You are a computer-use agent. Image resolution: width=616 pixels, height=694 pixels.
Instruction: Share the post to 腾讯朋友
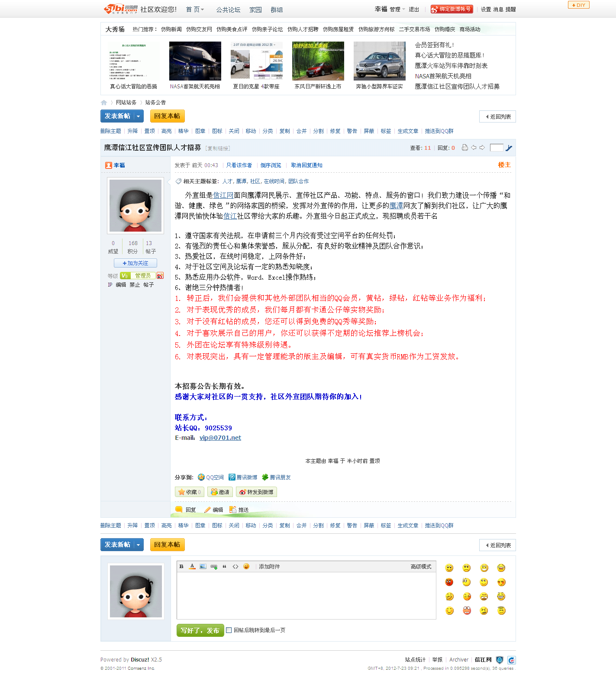pyautogui.click(x=276, y=478)
